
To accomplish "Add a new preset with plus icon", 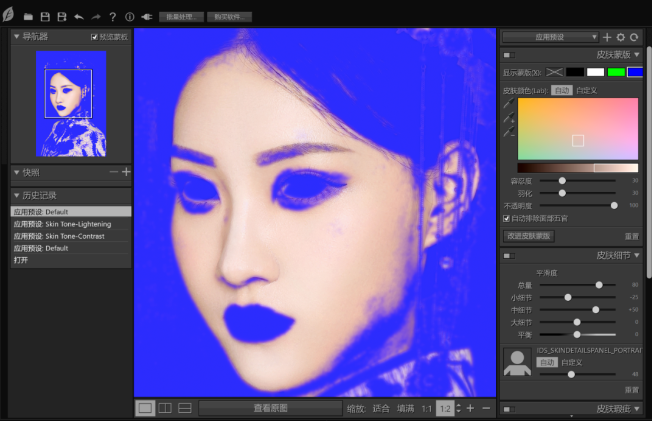I will (x=606, y=37).
